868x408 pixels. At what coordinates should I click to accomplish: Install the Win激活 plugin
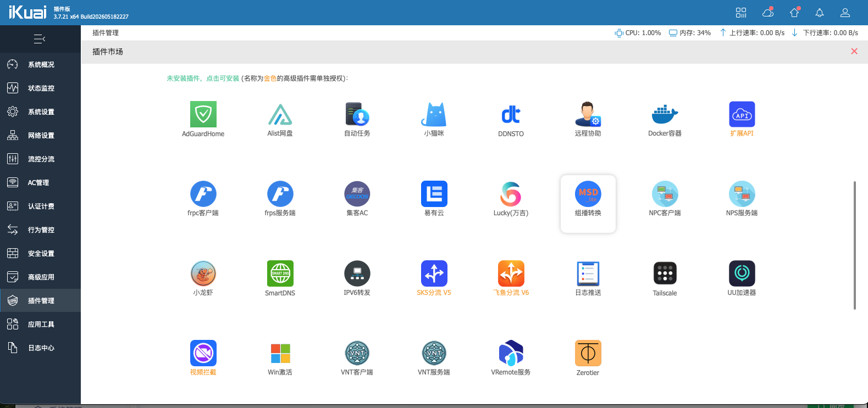pyautogui.click(x=280, y=353)
